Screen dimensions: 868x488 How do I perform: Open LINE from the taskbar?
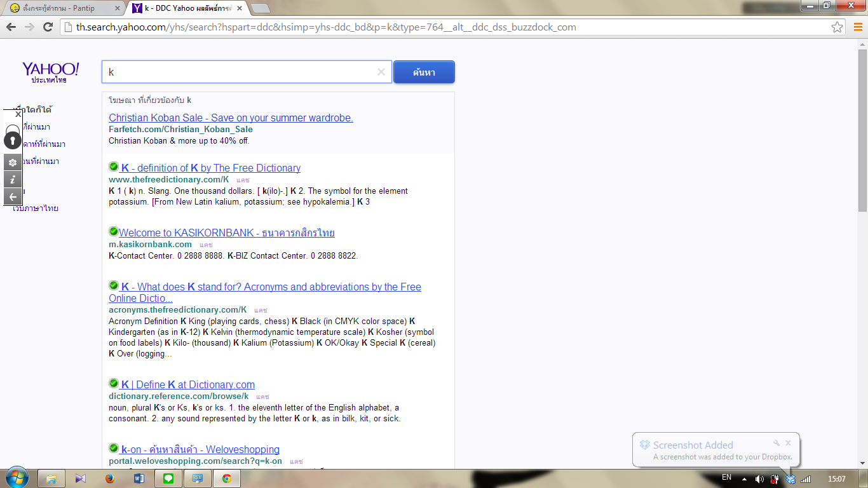(168, 478)
